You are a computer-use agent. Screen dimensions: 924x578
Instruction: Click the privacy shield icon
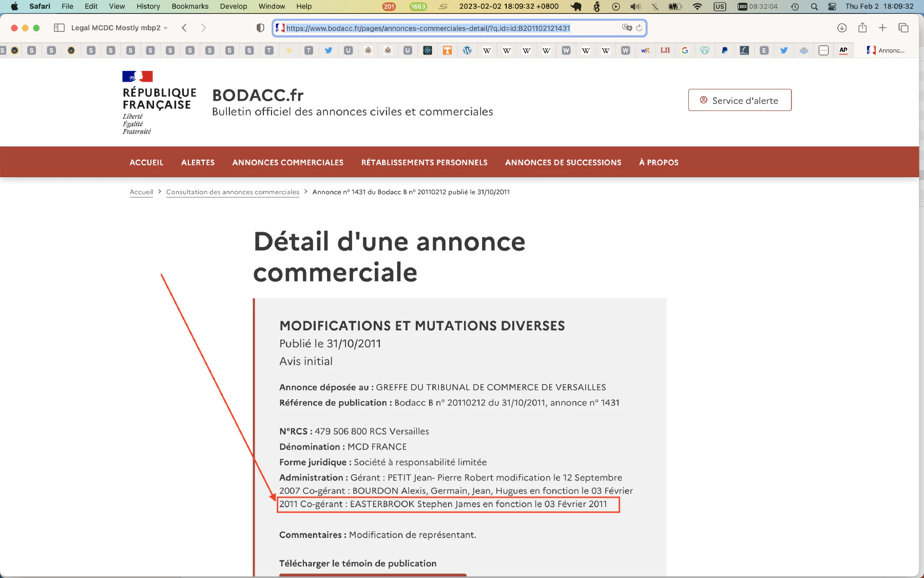[x=260, y=28]
